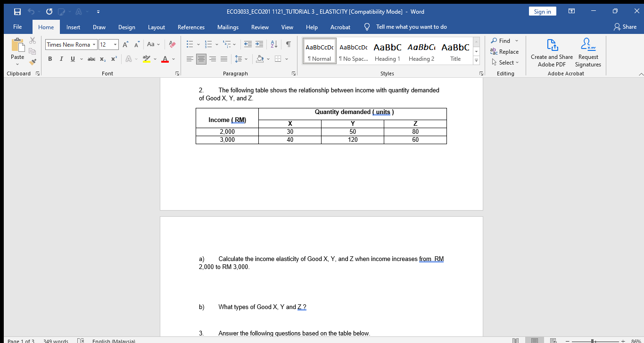Toggle Bold formatting
The image size is (644, 343).
[x=50, y=59]
